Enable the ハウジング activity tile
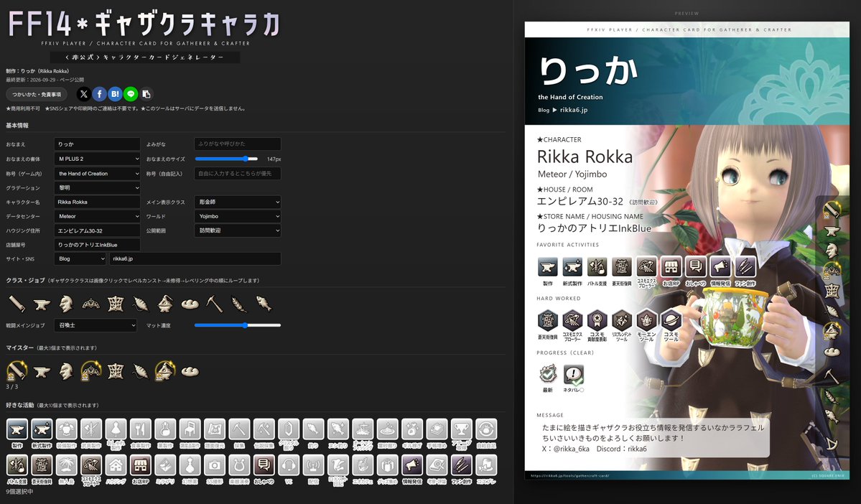Viewport: 861px width, 504px height. click(116, 470)
